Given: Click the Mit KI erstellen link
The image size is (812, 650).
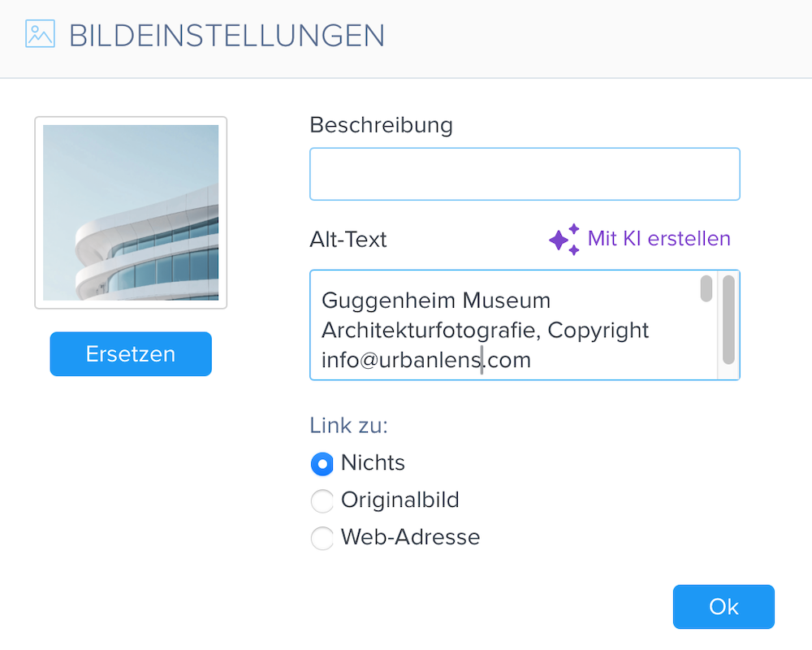Looking at the screenshot, I should coord(659,238).
